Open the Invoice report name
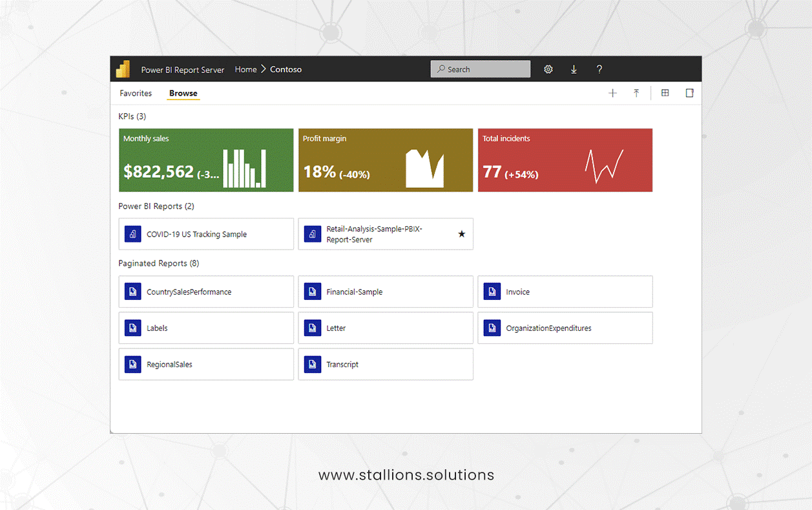Screen dimensions: 812x510 [517, 292]
